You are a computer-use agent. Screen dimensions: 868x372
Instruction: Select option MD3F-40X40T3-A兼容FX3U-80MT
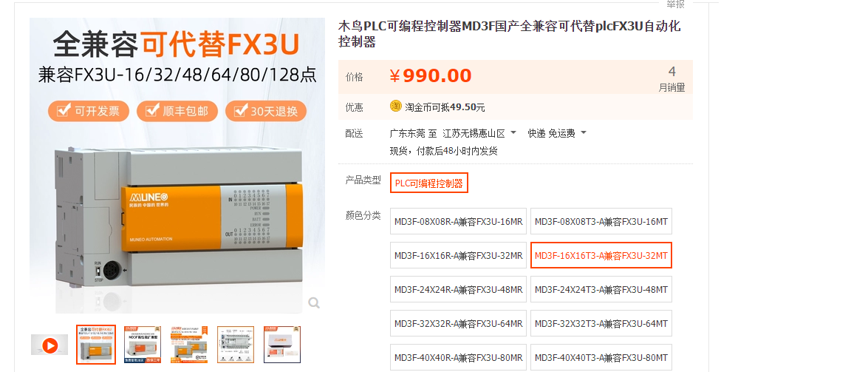[601, 358]
